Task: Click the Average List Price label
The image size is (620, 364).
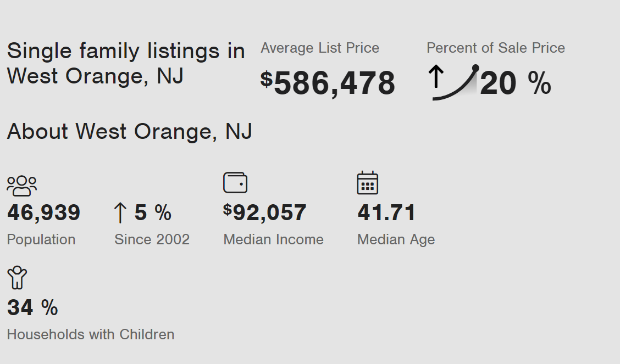Action: (320, 48)
